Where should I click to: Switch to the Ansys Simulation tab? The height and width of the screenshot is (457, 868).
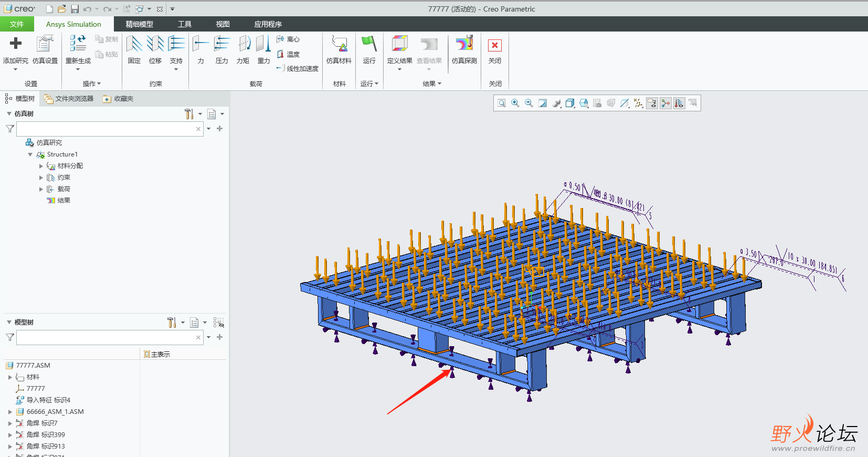pyautogui.click(x=73, y=24)
